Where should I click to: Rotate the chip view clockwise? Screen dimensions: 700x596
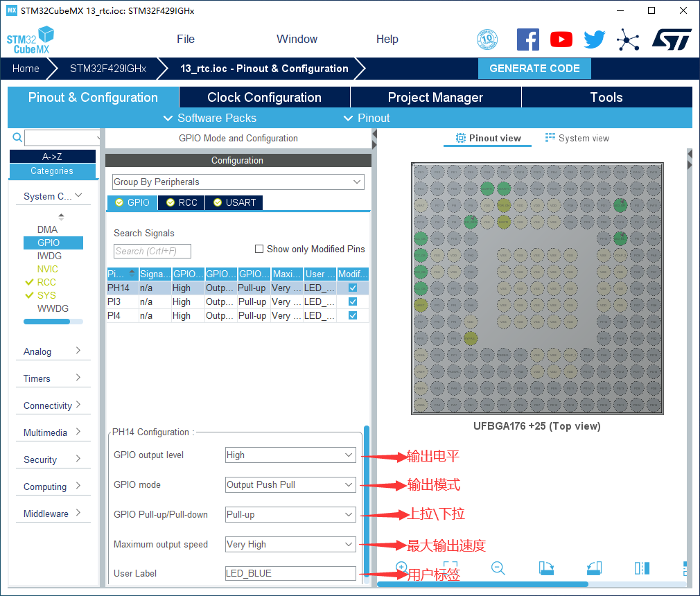546,568
